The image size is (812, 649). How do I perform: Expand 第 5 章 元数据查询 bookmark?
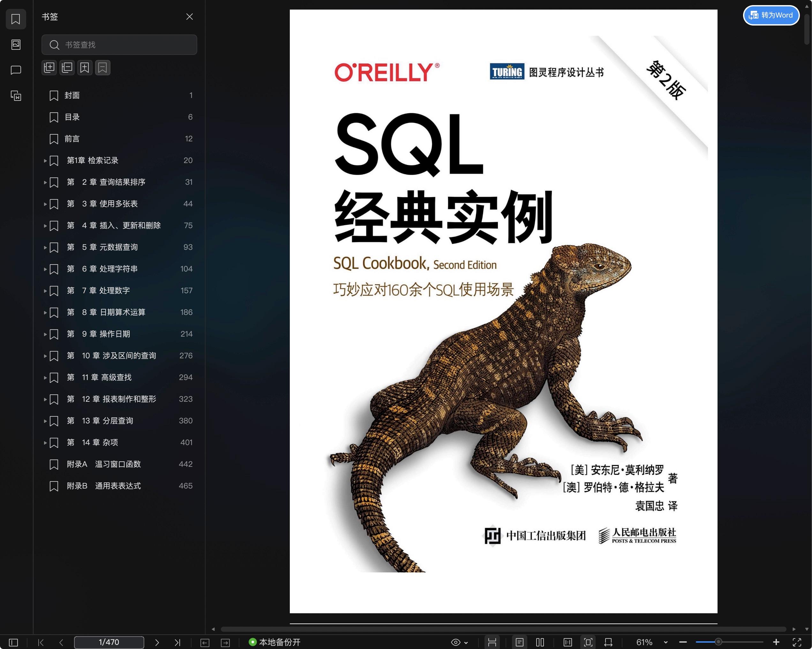point(45,247)
